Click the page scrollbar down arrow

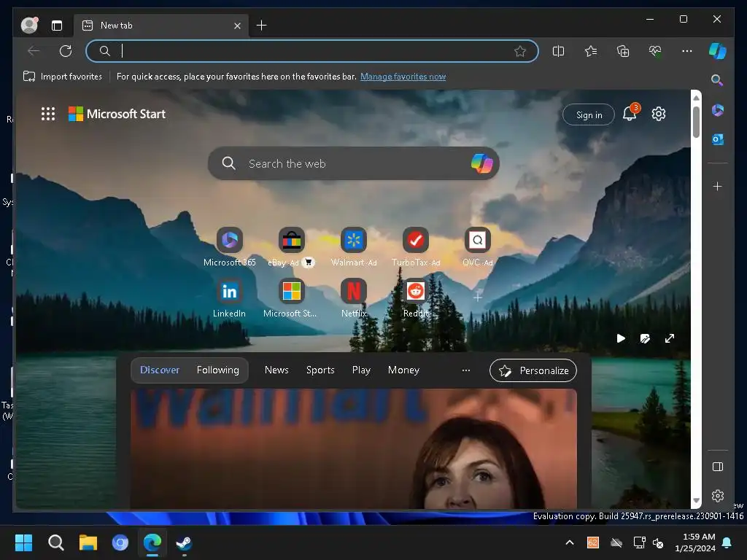696,500
